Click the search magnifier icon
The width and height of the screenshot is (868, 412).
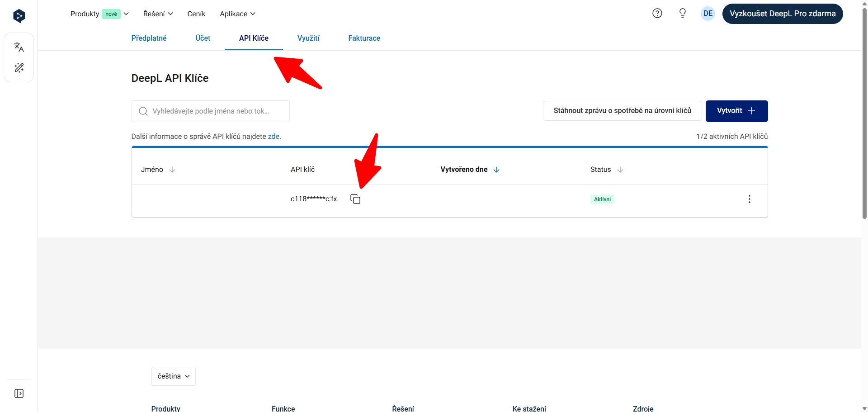click(x=143, y=111)
